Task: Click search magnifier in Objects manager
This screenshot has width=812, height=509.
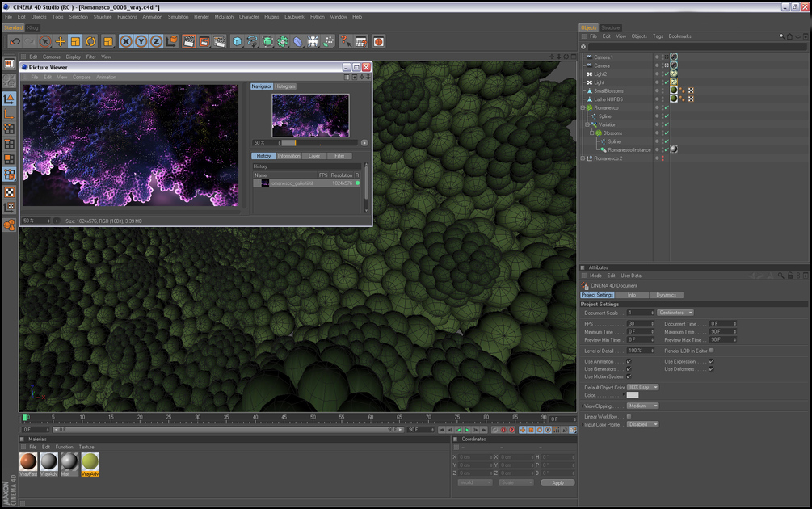Action: (781, 36)
